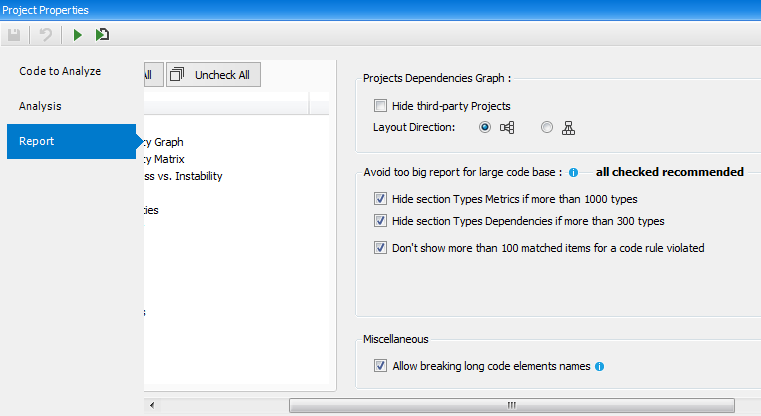Screen dimensions: 761x416
Task: Run analysis with the green play icon
Action: tap(77, 35)
